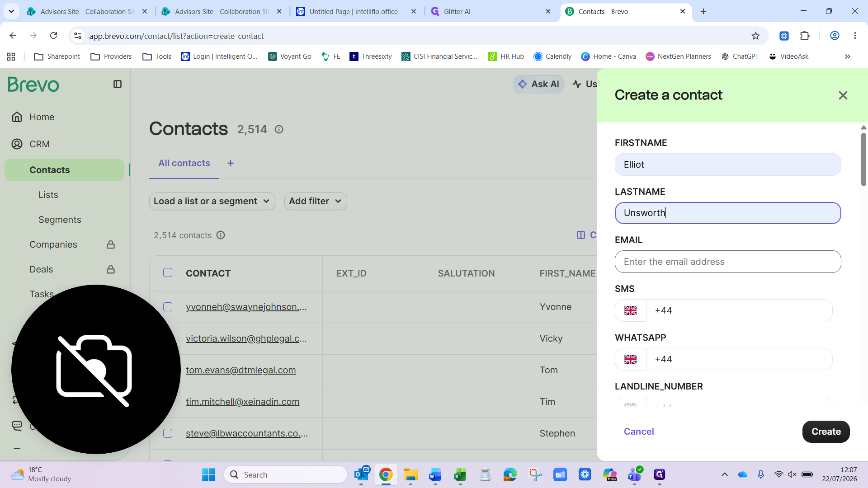Image resolution: width=868 pixels, height=488 pixels.
Task: Open the CRM section icon
Action: (17, 144)
